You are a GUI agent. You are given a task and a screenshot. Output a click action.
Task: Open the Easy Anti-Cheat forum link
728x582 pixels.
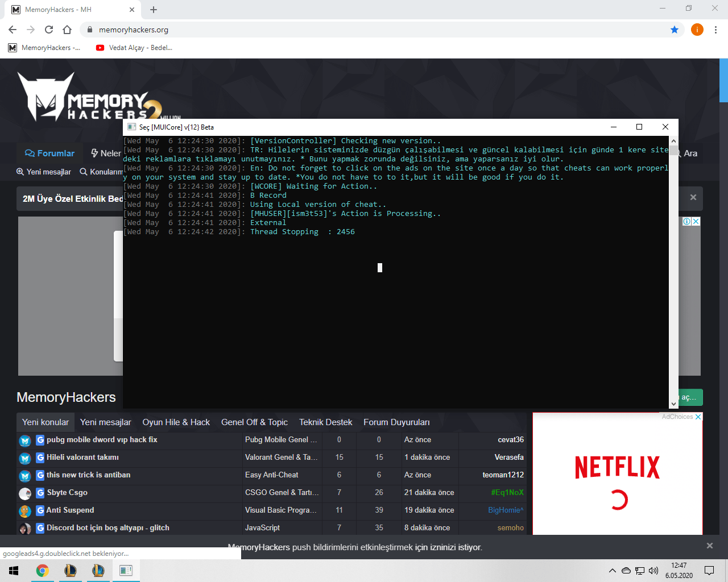pyautogui.click(x=272, y=475)
